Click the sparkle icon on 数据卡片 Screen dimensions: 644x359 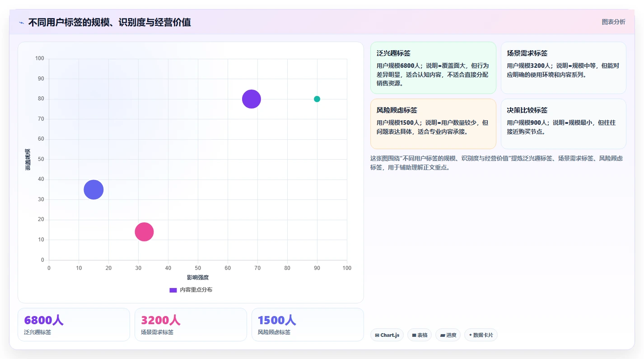click(x=471, y=335)
